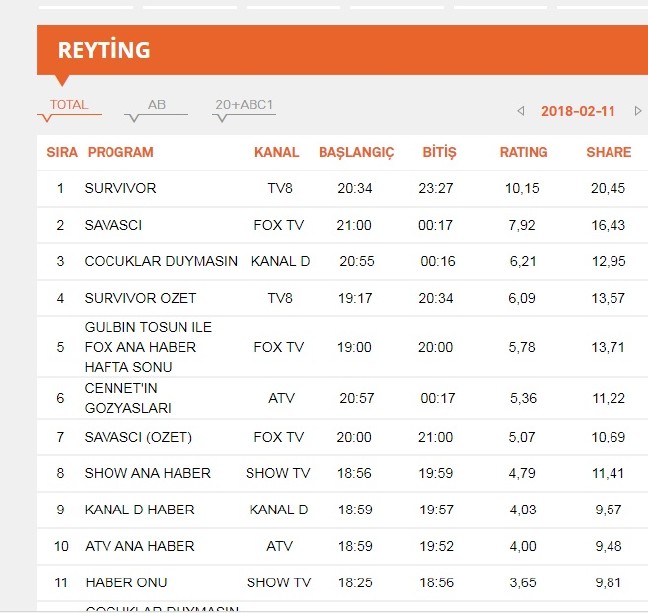Sort by the SHARE column header
Viewport: 648px width, 613px height.
(x=608, y=153)
